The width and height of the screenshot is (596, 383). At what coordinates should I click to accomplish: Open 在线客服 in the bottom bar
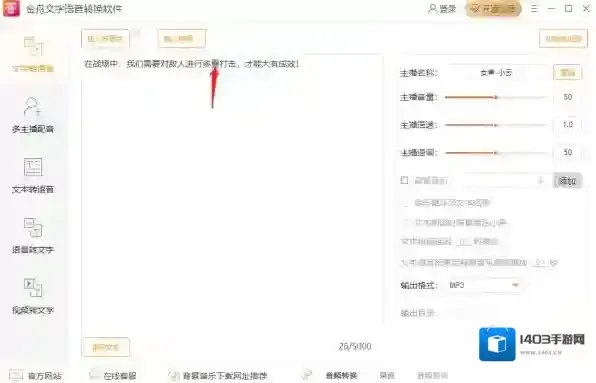[x=113, y=376]
